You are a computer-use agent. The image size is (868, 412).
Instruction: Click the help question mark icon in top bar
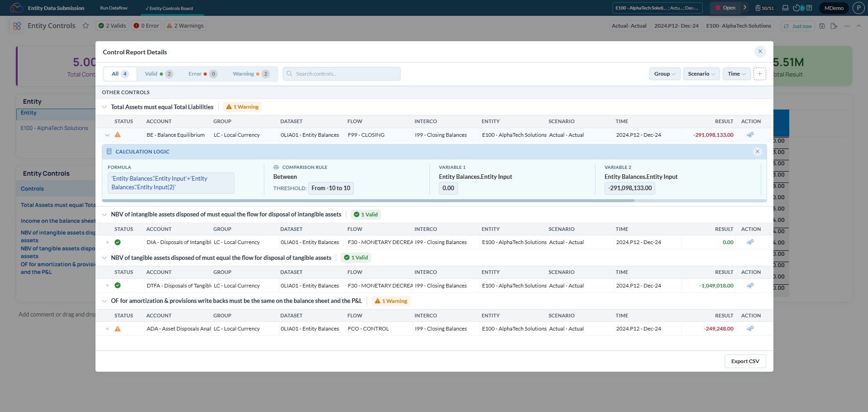809,8
